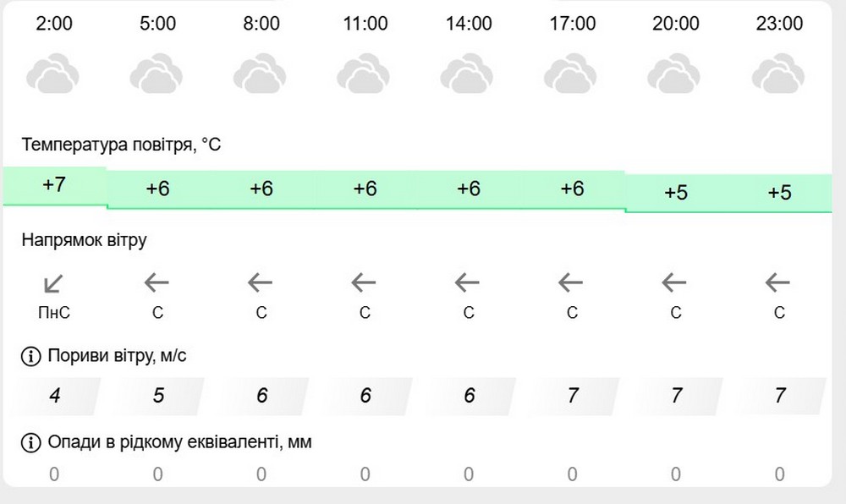Screen dimensions: 846x504
Task: Click the wind arrow in 20:00 column
Action: pos(675,281)
